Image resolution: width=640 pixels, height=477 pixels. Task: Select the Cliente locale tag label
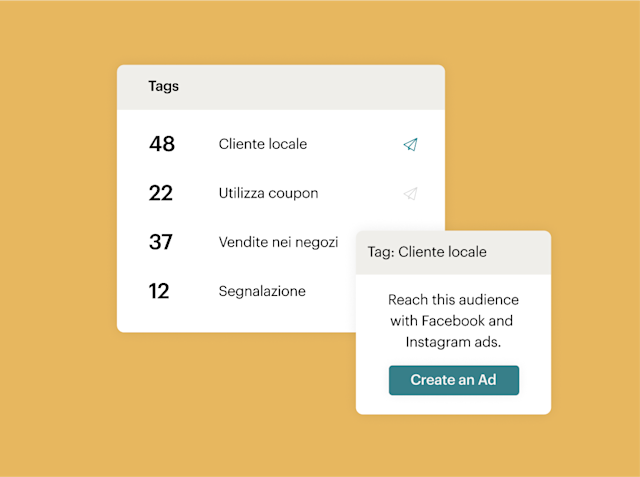[262, 144]
